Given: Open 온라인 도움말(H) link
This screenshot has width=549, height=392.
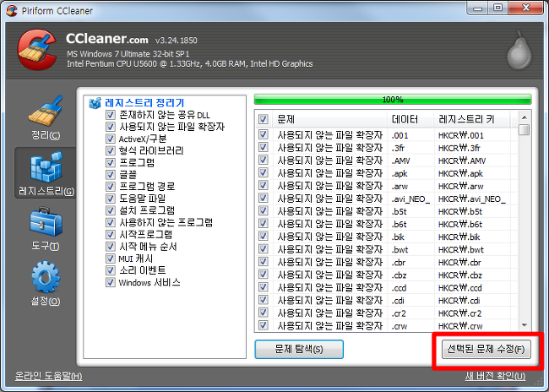Looking at the screenshot, I should click(49, 376).
